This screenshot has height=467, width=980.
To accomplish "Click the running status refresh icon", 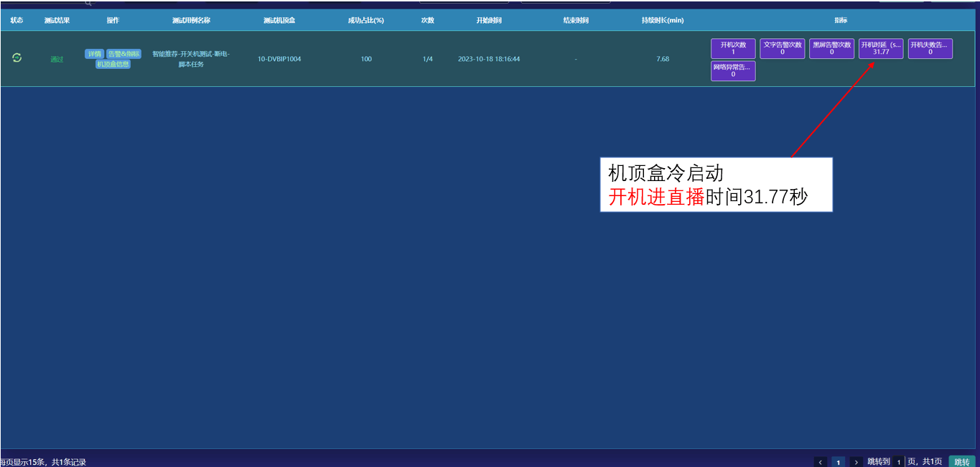I will pos(17,58).
